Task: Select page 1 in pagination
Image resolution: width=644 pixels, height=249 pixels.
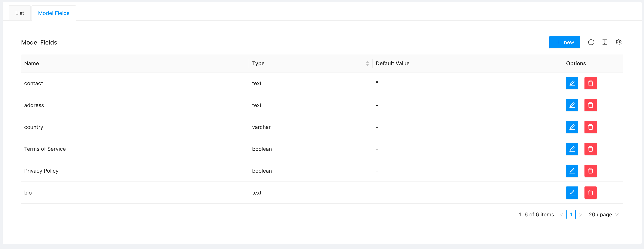Action: click(x=571, y=214)
